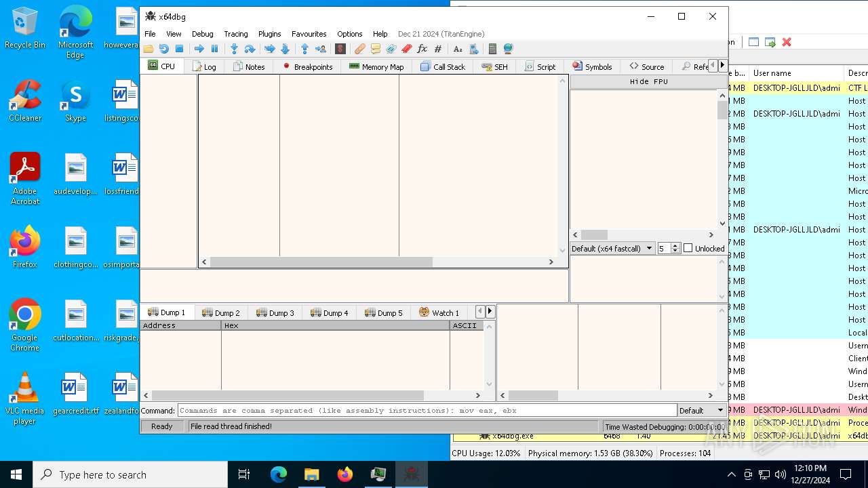Open the Strings Az toolbar icon
The height and width of the screenshot is (488, 868).
(x=458, y=49)
